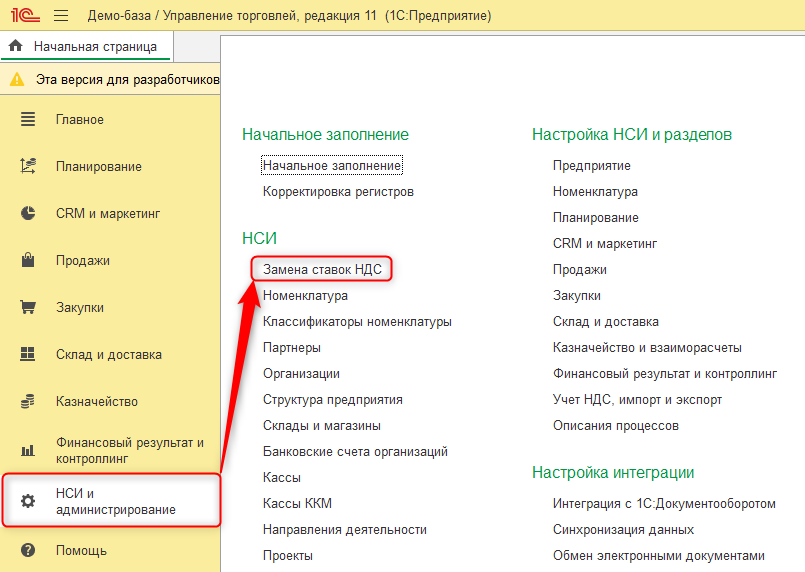Click the Финансовый результат bar chart icon
Screen dimensions: 805x572
(28, 450)
